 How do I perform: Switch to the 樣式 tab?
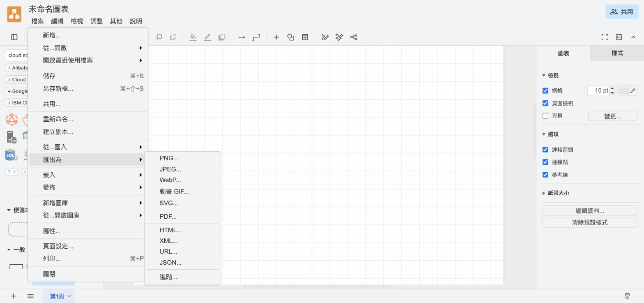tap(617, 53)
